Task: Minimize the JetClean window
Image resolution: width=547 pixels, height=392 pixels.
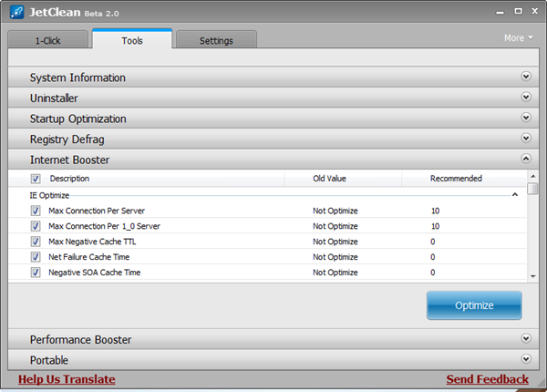Action: coord(500,13)
